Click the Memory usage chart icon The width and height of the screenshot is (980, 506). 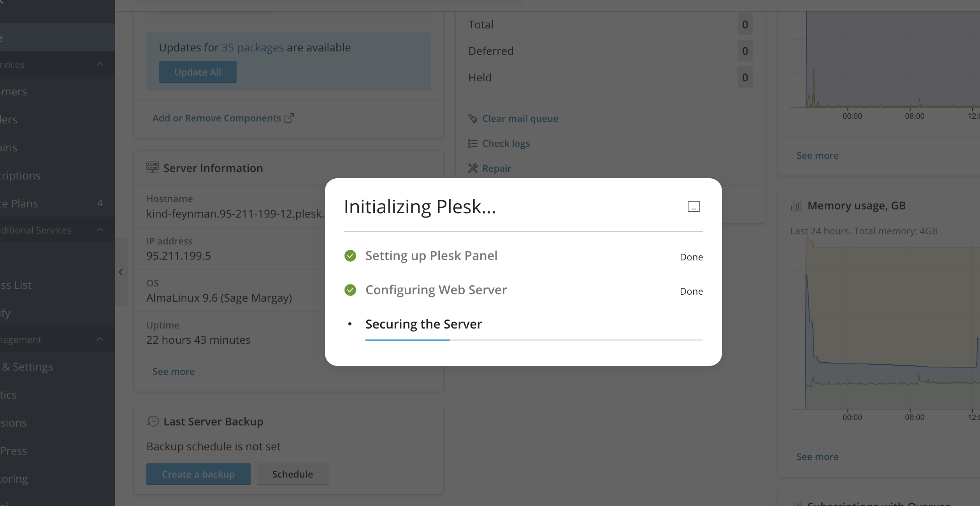[x=796, y=206]
